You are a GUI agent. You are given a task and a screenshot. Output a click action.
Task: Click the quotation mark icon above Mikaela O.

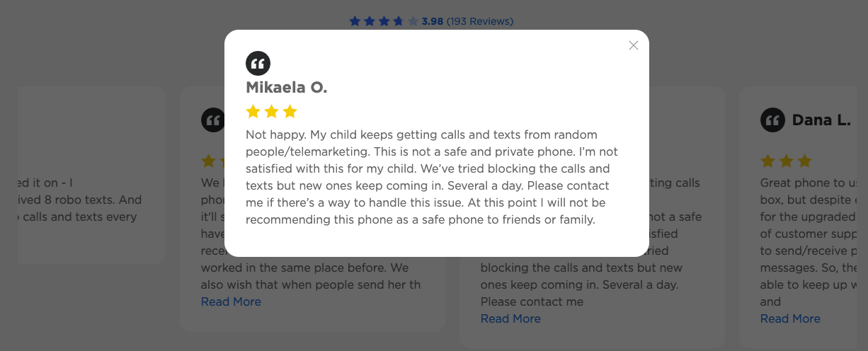coord(258,64)
